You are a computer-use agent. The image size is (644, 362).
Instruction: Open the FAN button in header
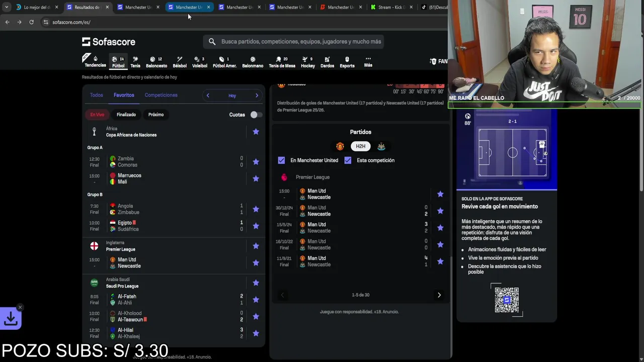pos(439,61)
